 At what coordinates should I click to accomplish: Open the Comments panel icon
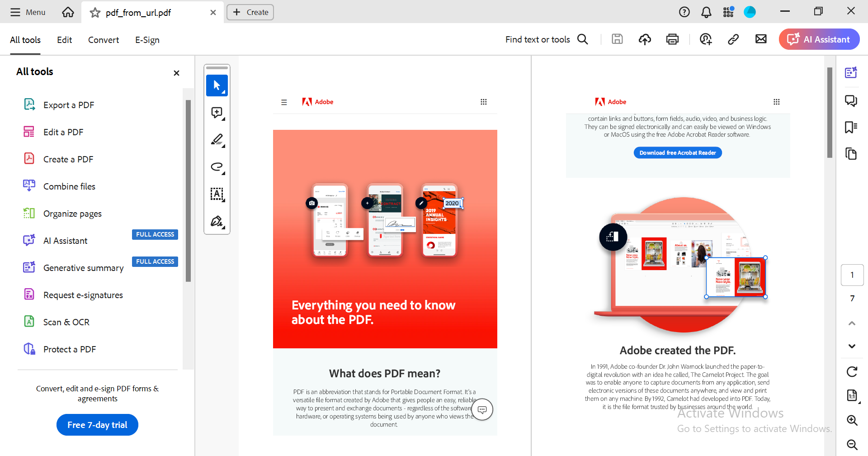[851, 100]
